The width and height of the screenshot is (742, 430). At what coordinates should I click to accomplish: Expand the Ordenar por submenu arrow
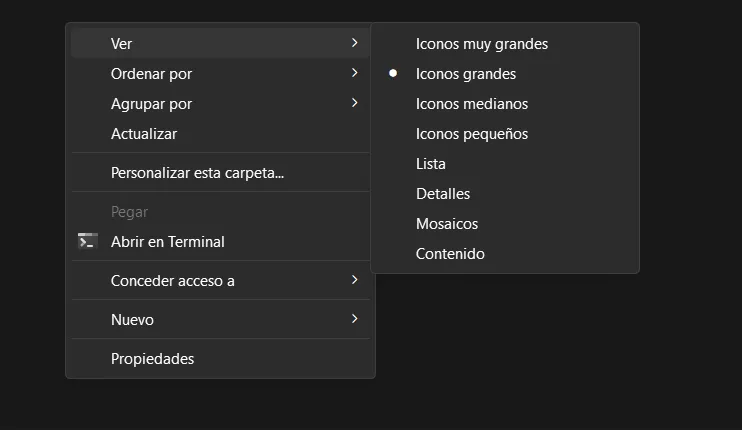355,73
